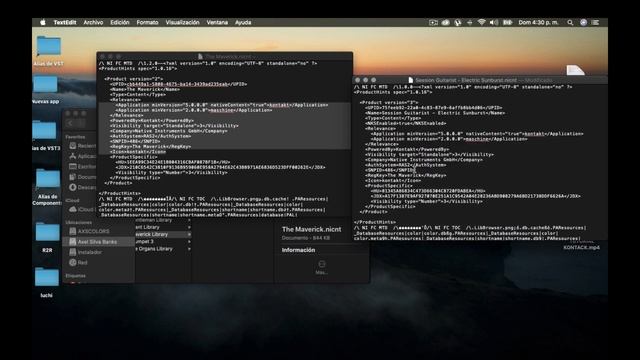640x360 pixels.
Task: Click the cloud status icon in menu bar
Action: point(446,22)
